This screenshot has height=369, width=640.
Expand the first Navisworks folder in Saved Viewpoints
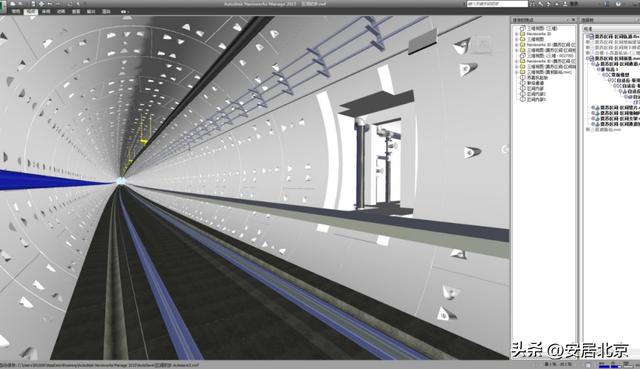point(517,34)
